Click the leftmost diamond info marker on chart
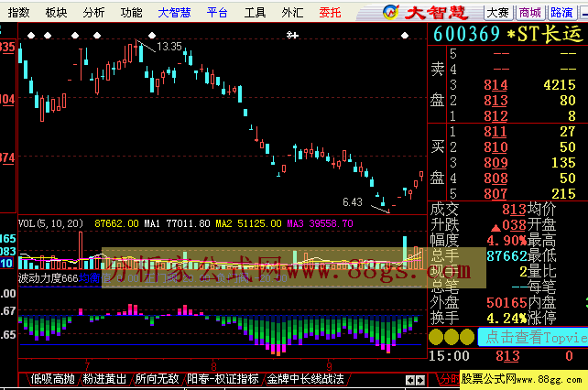The height and width of the screenshot is (390, 588). (x=31, y=36)
